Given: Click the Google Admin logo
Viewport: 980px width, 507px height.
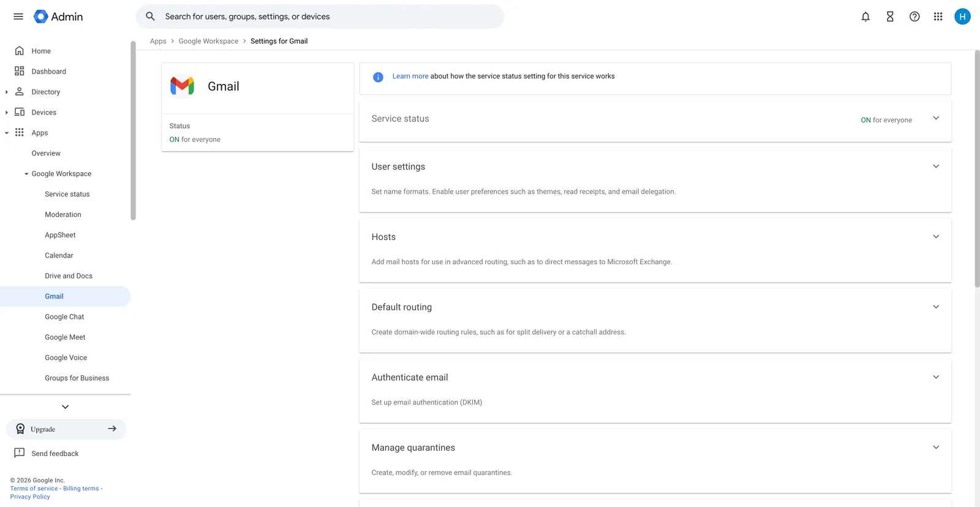Looking at the screenshot, I should point(58,17).
